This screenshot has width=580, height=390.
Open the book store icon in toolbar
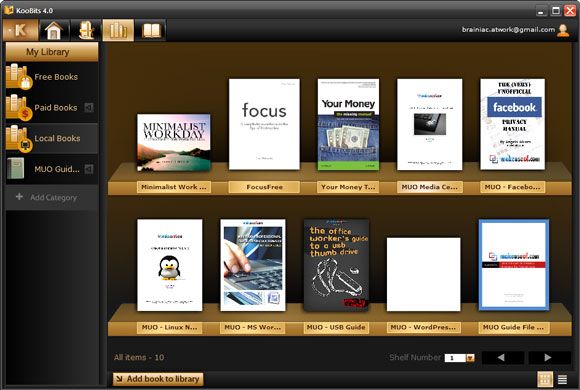(x=86, y=30)
